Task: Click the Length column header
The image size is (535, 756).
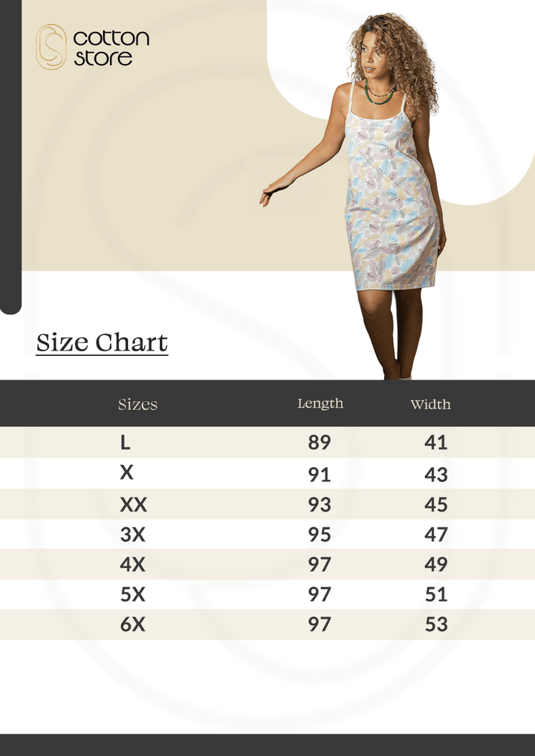Action: (x=320, y=403)
